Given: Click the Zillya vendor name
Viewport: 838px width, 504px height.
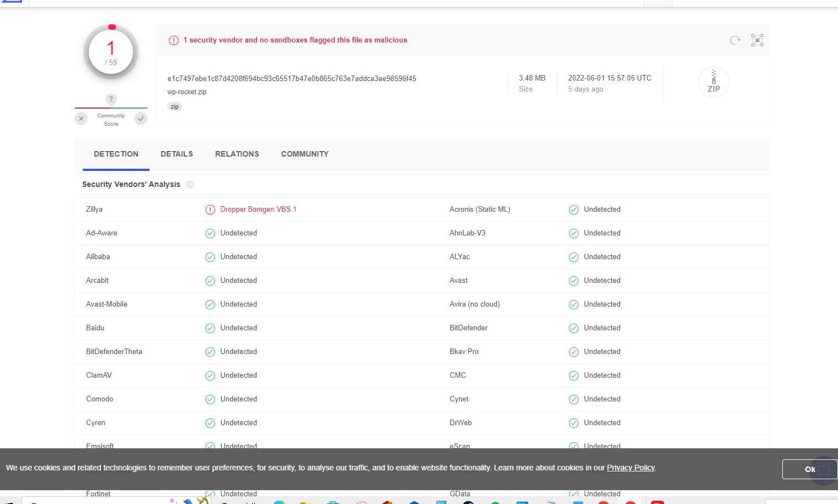Looking at the screenshot, I should 94,210.
